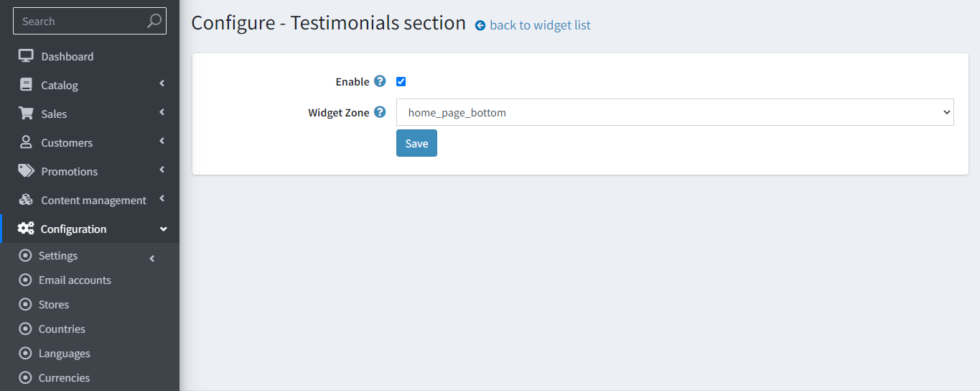Uncheck the Enable checkbox
This screenshot has width=980, height=391.
[401, 82]
